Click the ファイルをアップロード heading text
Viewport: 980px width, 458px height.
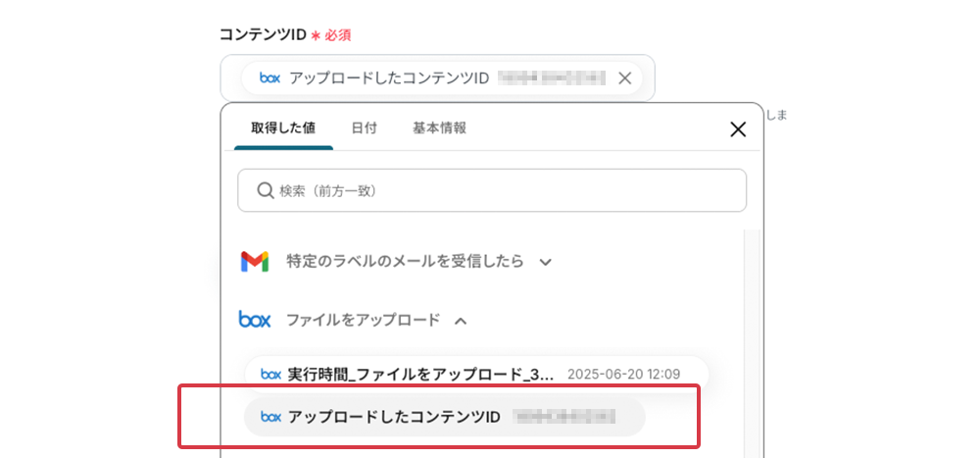[x=364, y=321]
